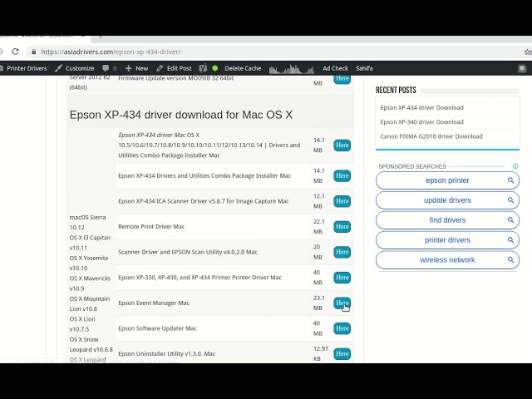Image resolution: width=532 pixels, height=399 pixels.
Task: Click the Yoast SEO icon in admin bar
Action: click(x=203, y=68)
